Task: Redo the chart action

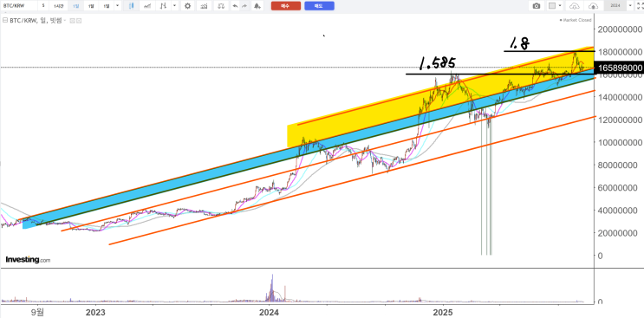Action: click(244, 6)
